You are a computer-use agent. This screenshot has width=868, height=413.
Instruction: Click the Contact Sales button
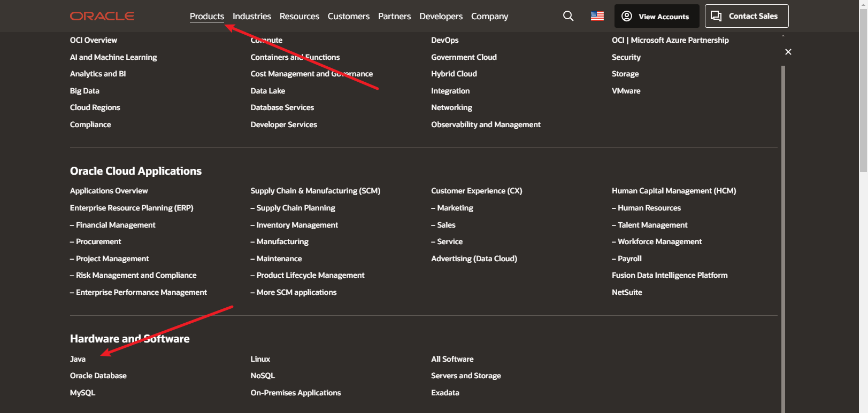746,16
